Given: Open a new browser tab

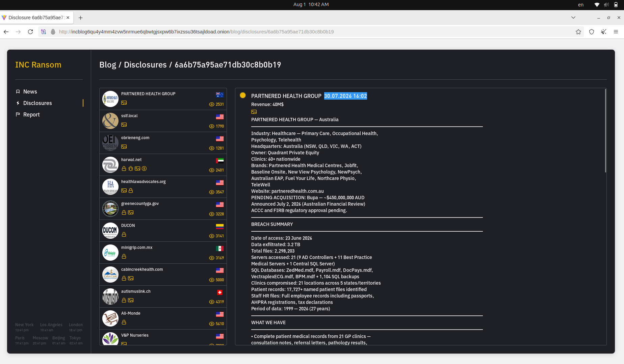Looking at the screenshot, I should coord(80,18).
